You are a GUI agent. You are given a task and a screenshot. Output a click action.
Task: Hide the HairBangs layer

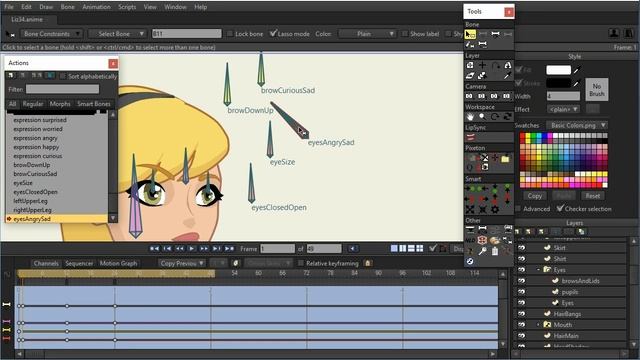521,314
